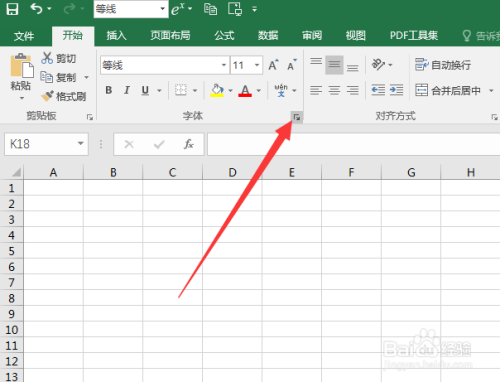Click the Save icon in quick access toolbar
The width and height of the screenshot is (500, 382).
tap(12, 9)
